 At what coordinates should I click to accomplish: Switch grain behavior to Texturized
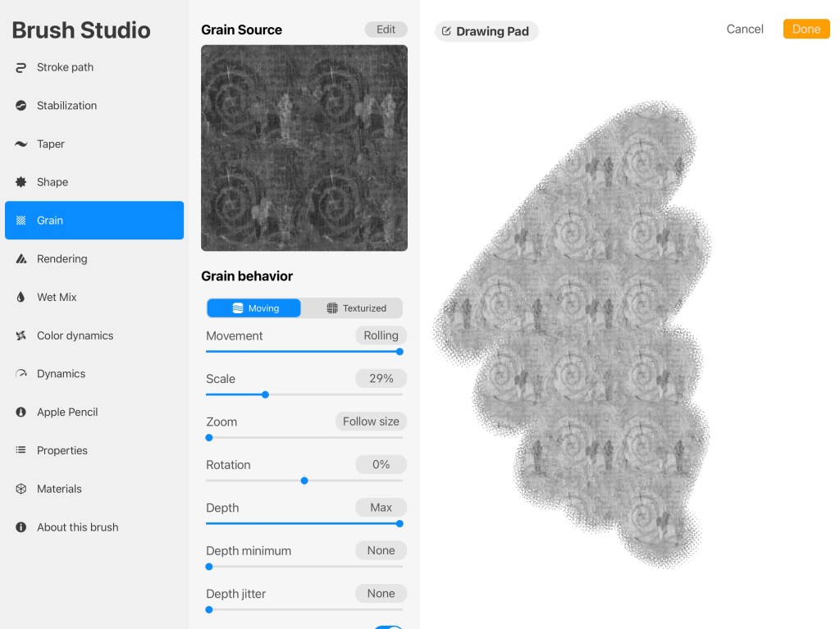[x=356, y=308]
